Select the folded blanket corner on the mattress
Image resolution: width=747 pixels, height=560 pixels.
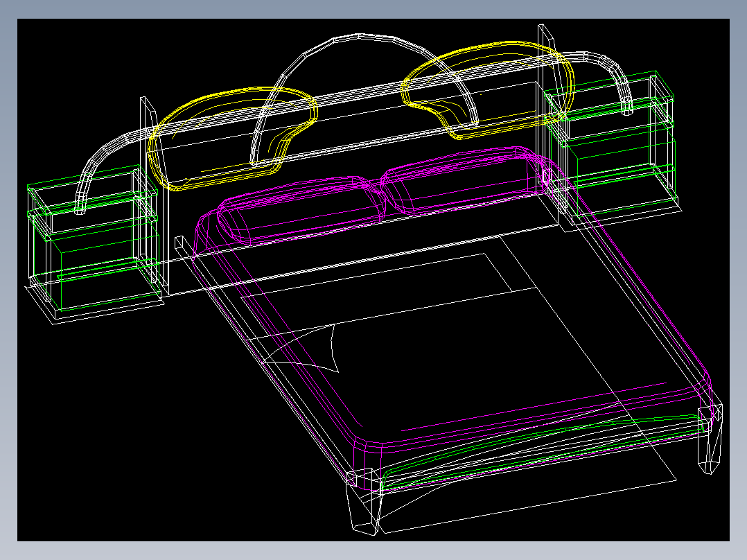[301, 349]
